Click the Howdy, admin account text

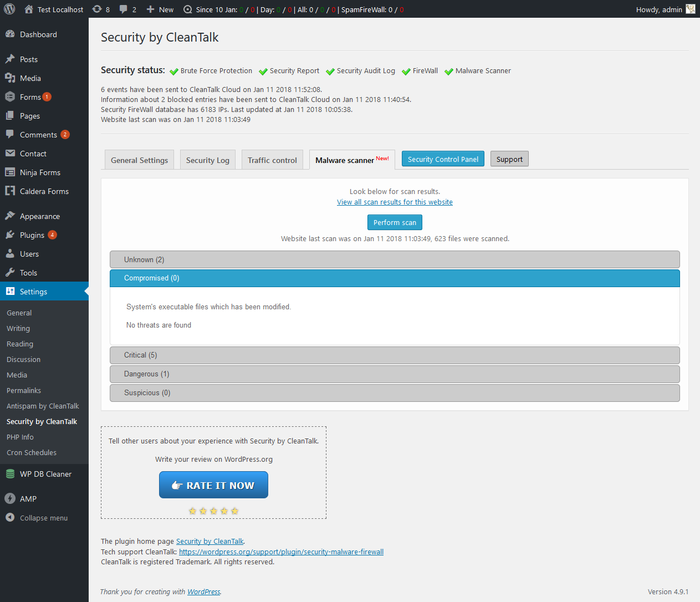(x=659, y=9)
